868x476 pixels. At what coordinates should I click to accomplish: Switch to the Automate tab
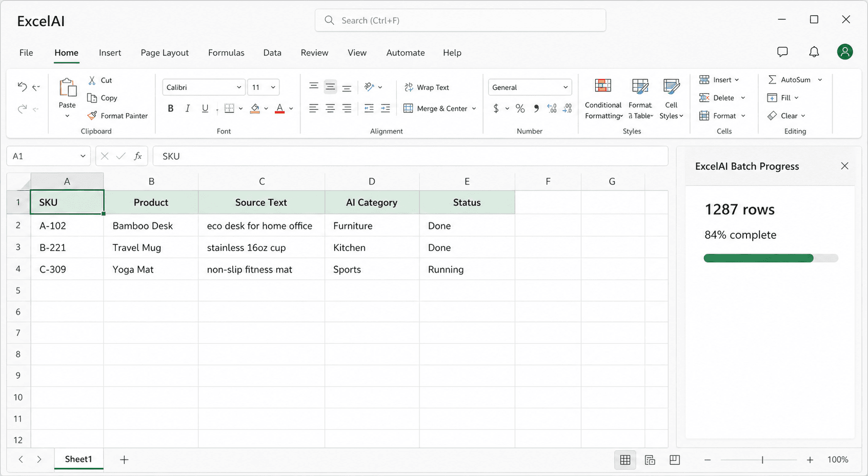pyautogui.click(x=406, y=53)
